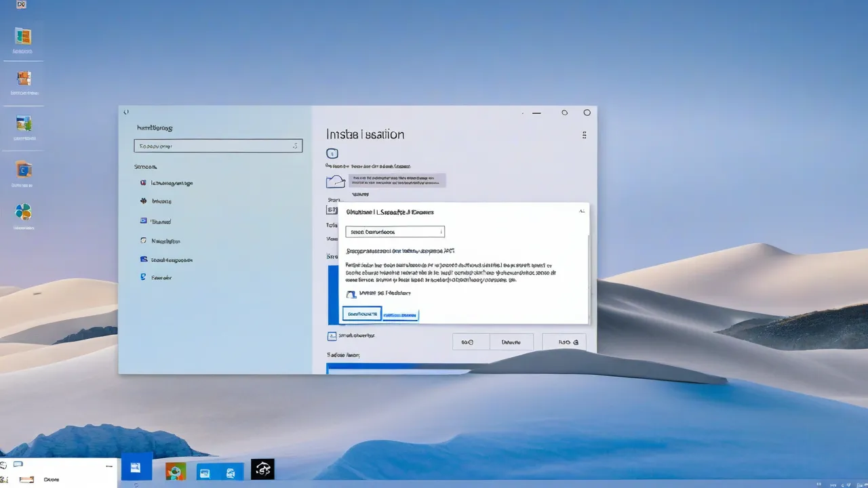Click the small rounded square icon below the heading
Image resolution: width=868 pixels, height=488 pixels.
point(332,154)
